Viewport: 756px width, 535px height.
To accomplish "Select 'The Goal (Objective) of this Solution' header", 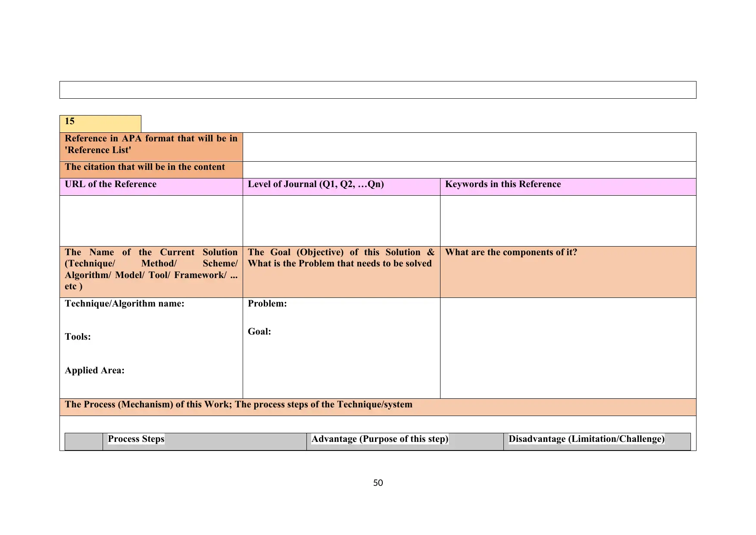I will click(x=341, y=272).
